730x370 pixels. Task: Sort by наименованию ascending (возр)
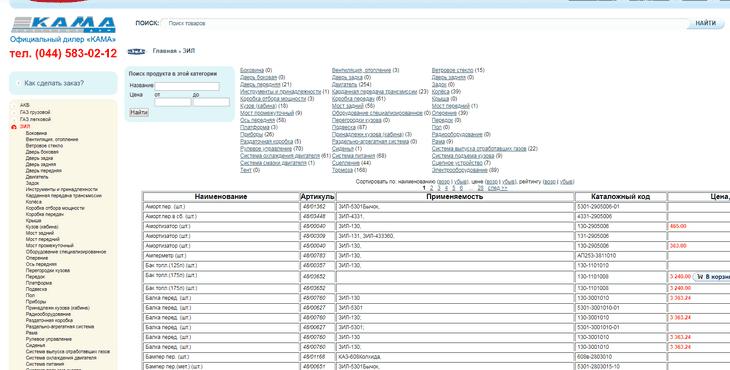tap(444, 182)
